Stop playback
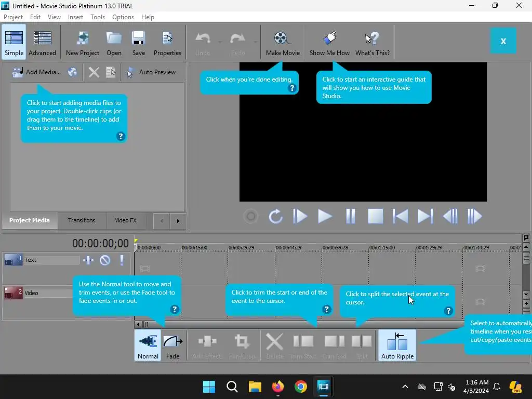532x399 pixels. tap(375, 216)
